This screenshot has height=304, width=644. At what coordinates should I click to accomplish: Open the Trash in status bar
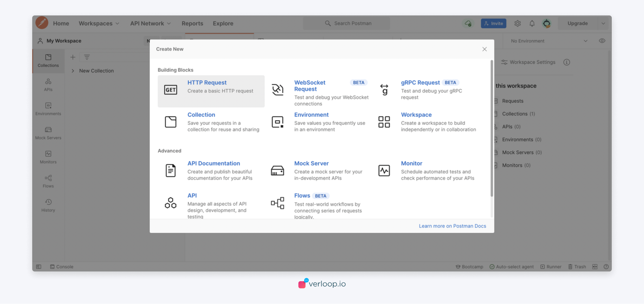point(577,267)
